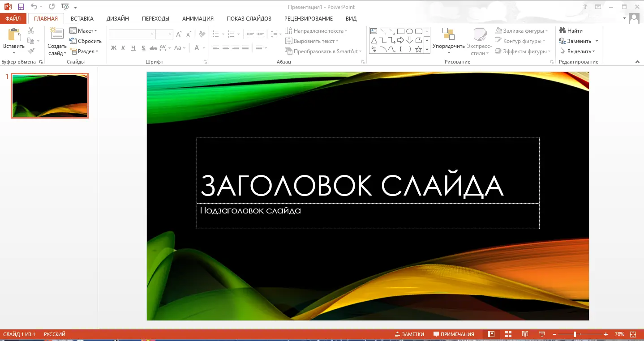Toggle bold formatting (Ж) in Font group

click(113, 47)
